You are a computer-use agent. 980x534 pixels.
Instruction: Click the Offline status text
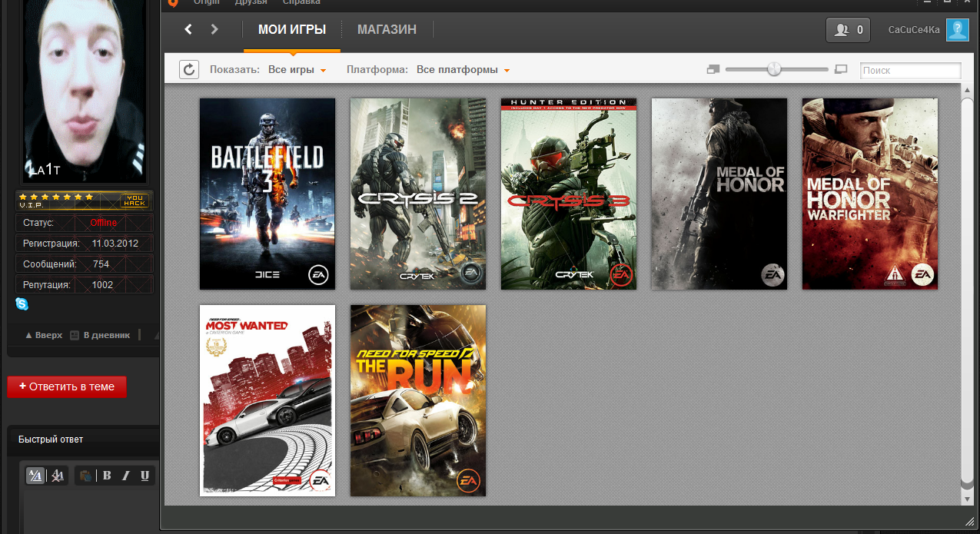[x=103, y=223]
